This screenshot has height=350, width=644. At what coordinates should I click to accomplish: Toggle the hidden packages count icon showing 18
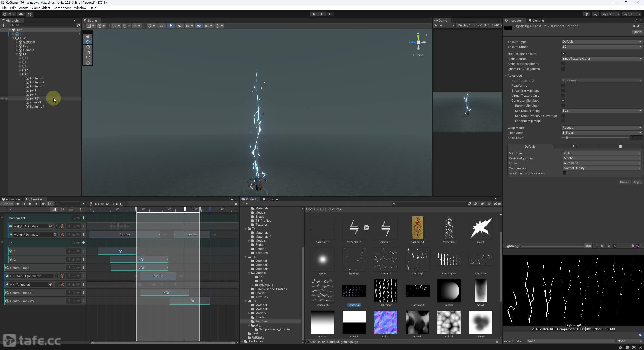[x=497, y=204]
